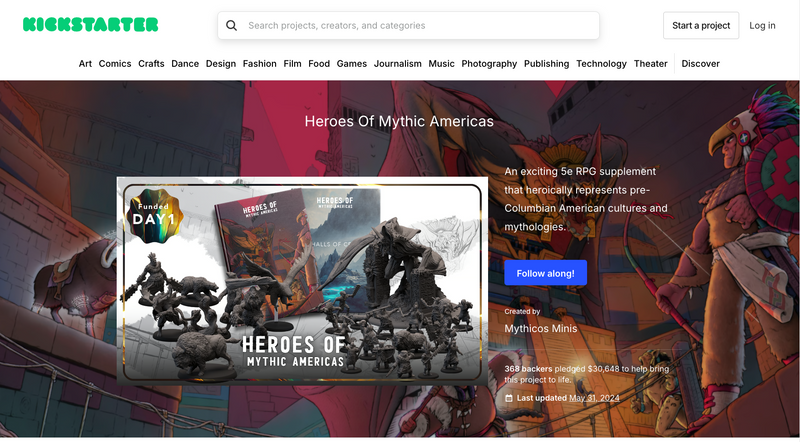This screenshot has width=800, height=442.
Task: Open the Film category
Action: click(292, 64)
